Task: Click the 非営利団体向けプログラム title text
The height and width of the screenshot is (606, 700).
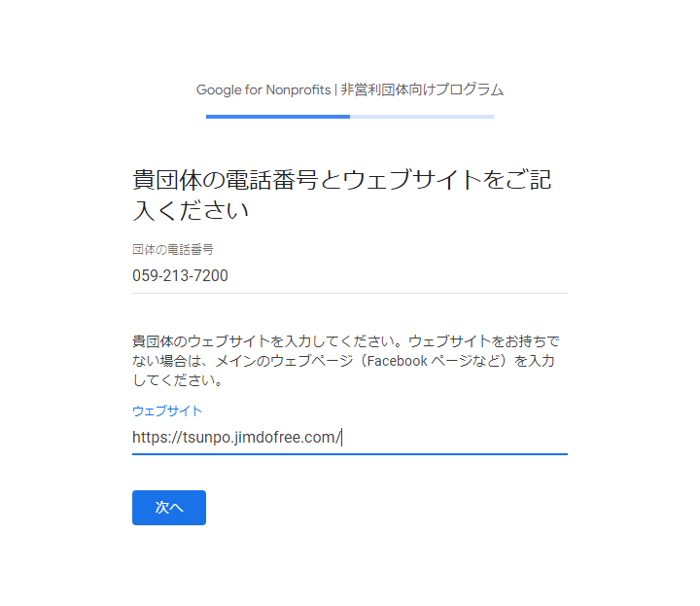Action: point(422,89)
